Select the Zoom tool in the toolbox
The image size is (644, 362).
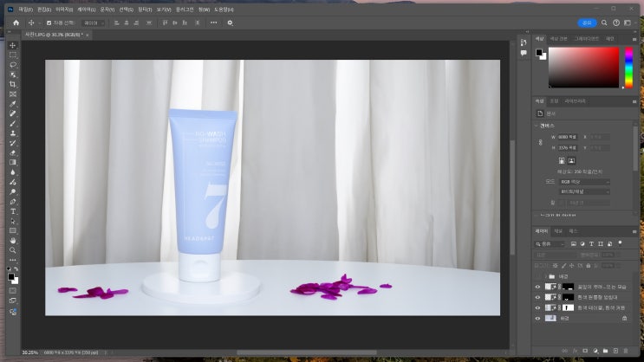coord(13,250)
